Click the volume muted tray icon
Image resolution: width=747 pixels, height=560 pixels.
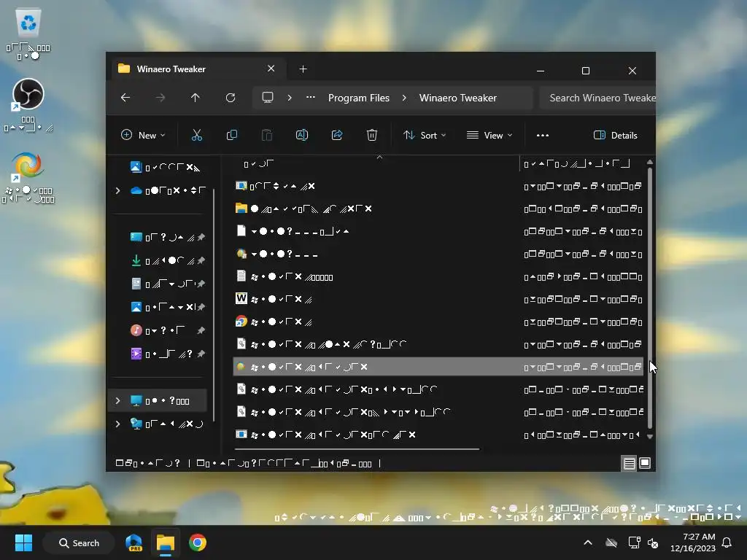coord(653,542)
